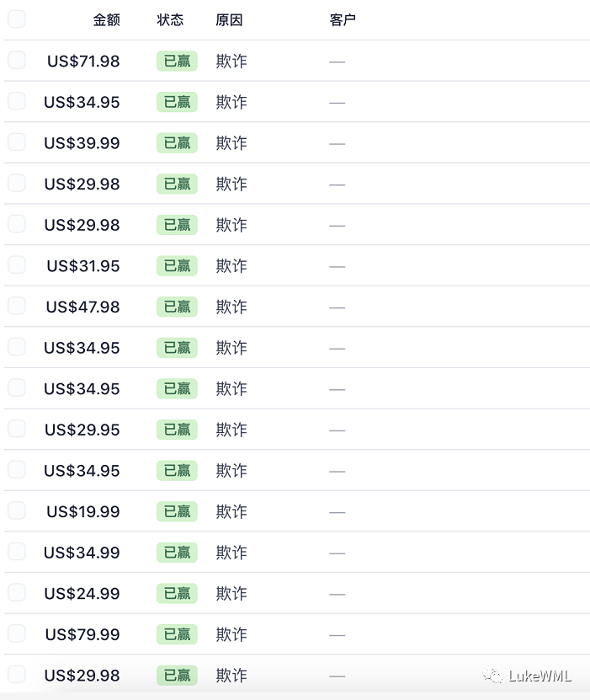Click the 已赢 status badge for US$31.95
This screenshot has width=590, height=700.
(177, 266)
